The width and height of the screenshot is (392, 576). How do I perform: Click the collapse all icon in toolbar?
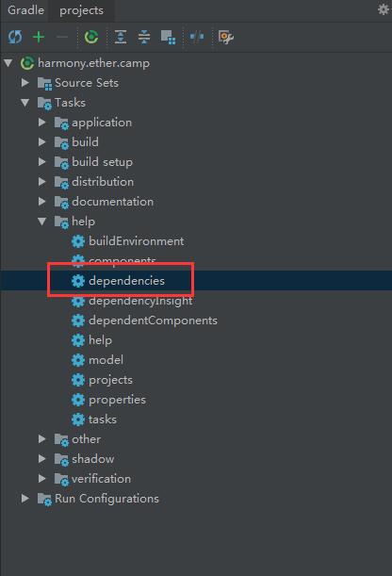pos(144,37)
